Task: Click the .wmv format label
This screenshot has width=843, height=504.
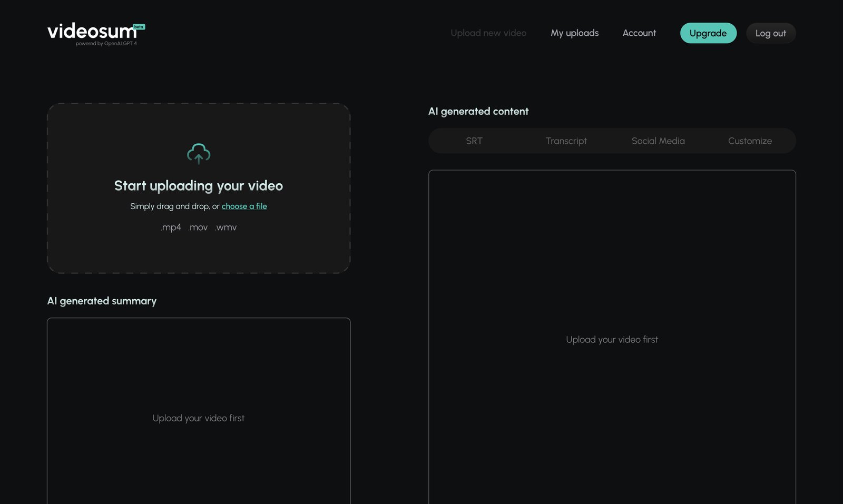Action: pyautogui.click(x=226, y=227)
